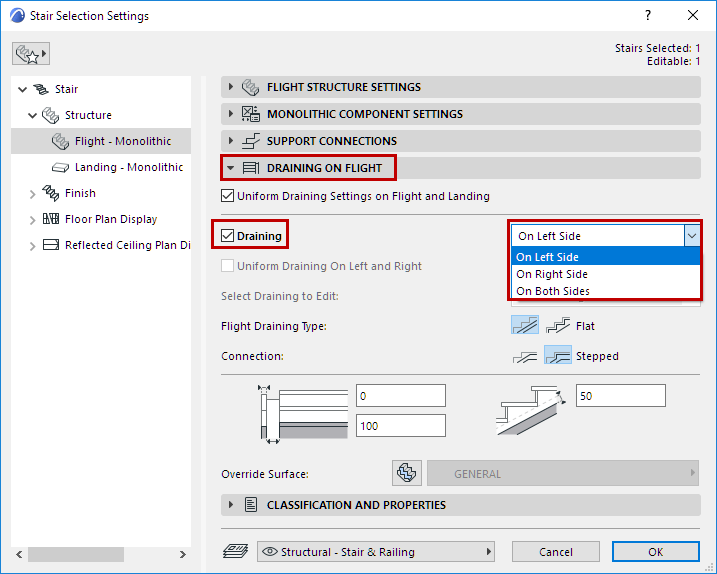Click the Cancel button
The height and width of the screenshot is (574, 717).
tap(556, 552)
